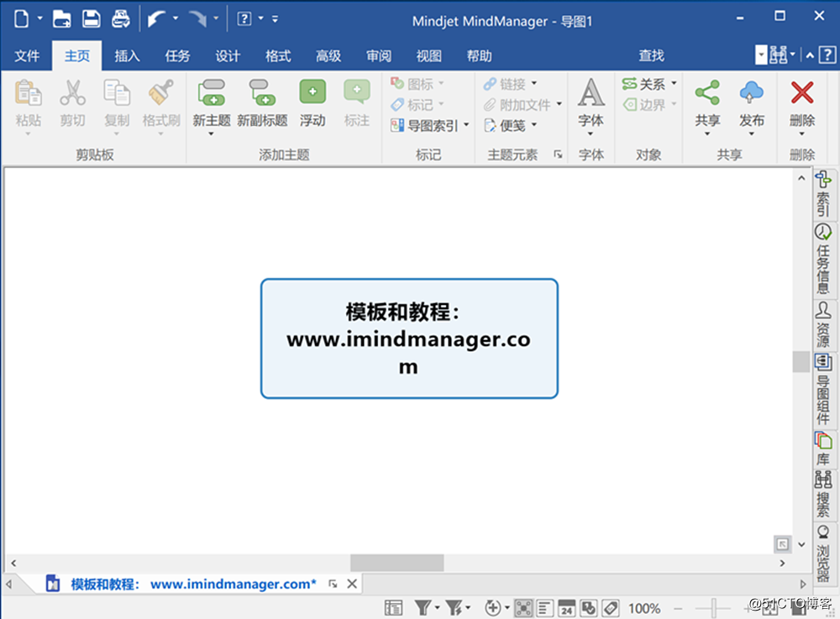Image resolution: width=840 pixels, height=619 pixels.
Task: Switch to the Review (审阅) tab
Action: (x=379, y=55)
